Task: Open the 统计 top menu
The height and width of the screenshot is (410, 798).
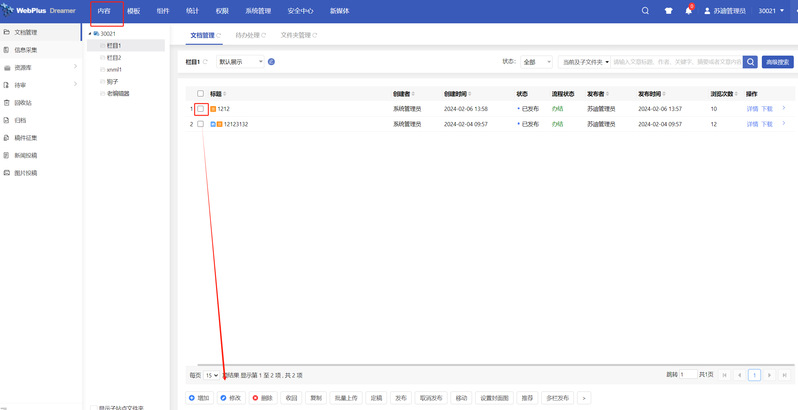Action: coord(192,11)
